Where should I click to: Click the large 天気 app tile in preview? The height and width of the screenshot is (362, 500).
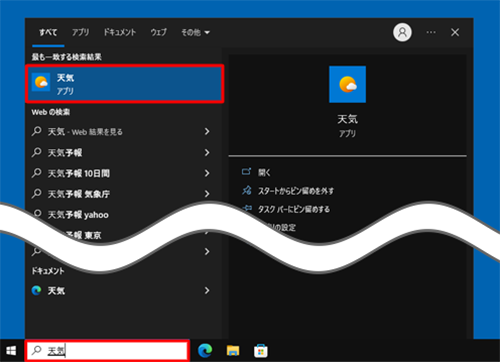[x=347, y=84]
